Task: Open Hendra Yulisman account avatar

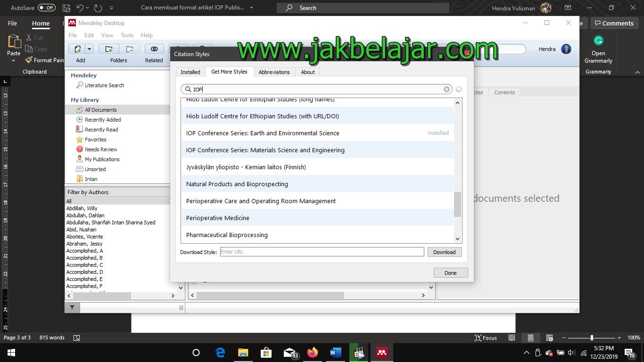Action: tap(546, 8)
